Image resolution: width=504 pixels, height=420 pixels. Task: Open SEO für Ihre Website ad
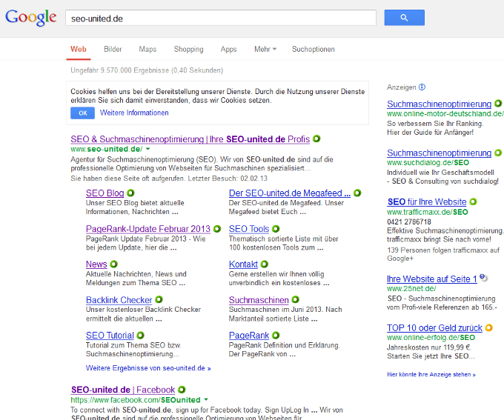click(x=427, y=201)
